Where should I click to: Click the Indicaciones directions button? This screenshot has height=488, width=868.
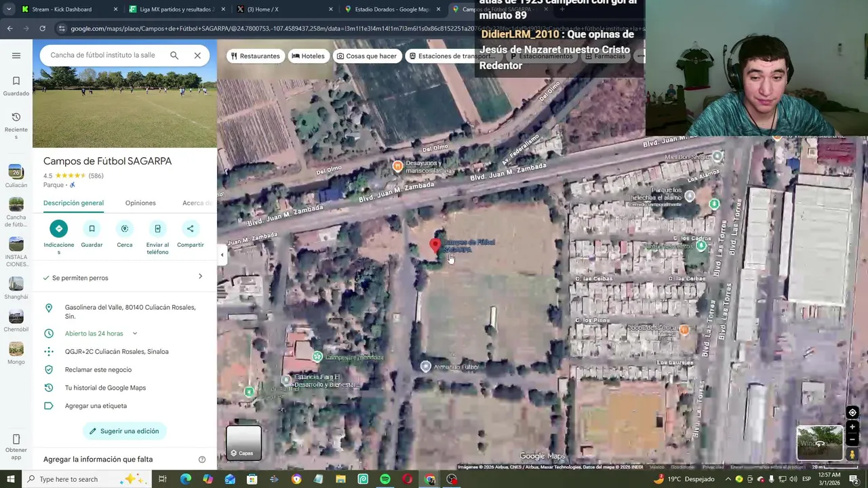click(x=59, y=228)
